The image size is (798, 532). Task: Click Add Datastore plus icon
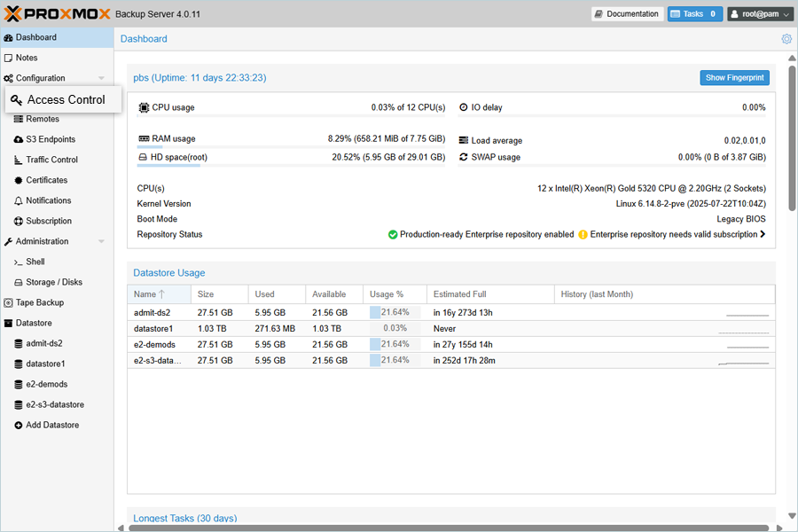point(19,426)
